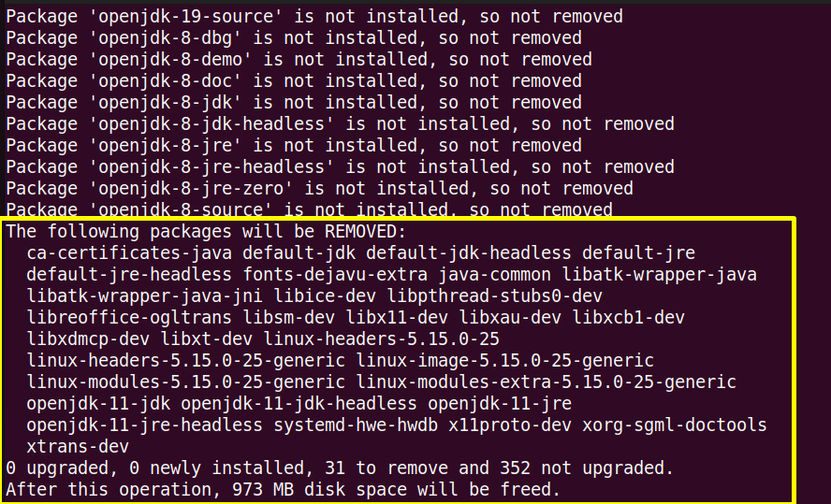Click the fonts-dejavu-extra package entry
831x504 pixels.
tap(335, 275)
